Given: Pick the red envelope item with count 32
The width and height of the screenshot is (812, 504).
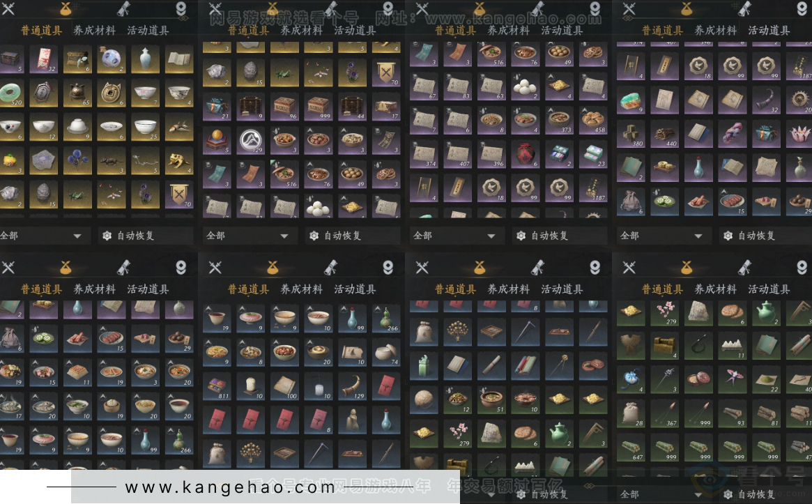Looking at the screenshot, I should pyautogui.click(x=43, y=59).
